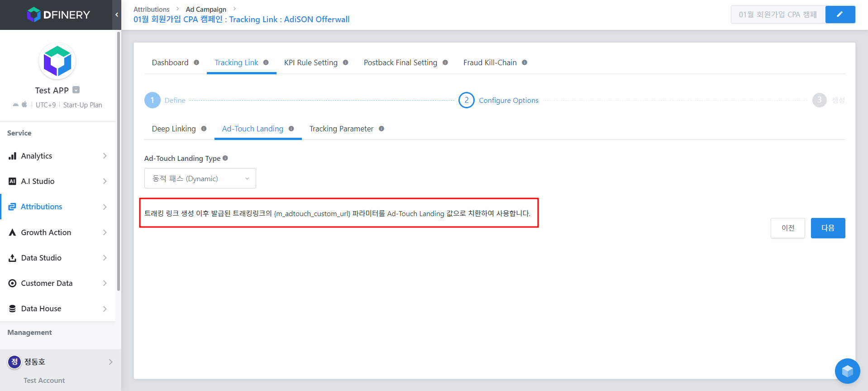This screenshot has width=868, height=391.
Task: Click the Deep Linking info icon
Action: (204, 129)
